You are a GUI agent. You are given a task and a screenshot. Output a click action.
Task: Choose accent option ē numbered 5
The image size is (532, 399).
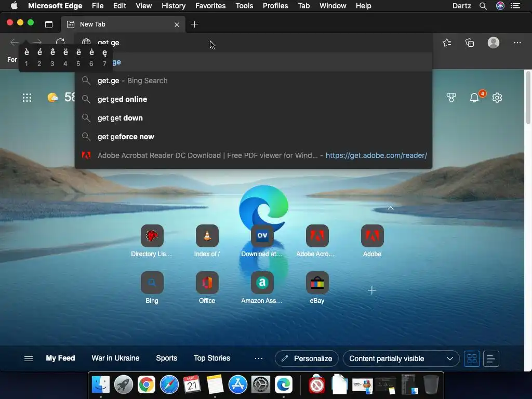[x=78, y=57]
